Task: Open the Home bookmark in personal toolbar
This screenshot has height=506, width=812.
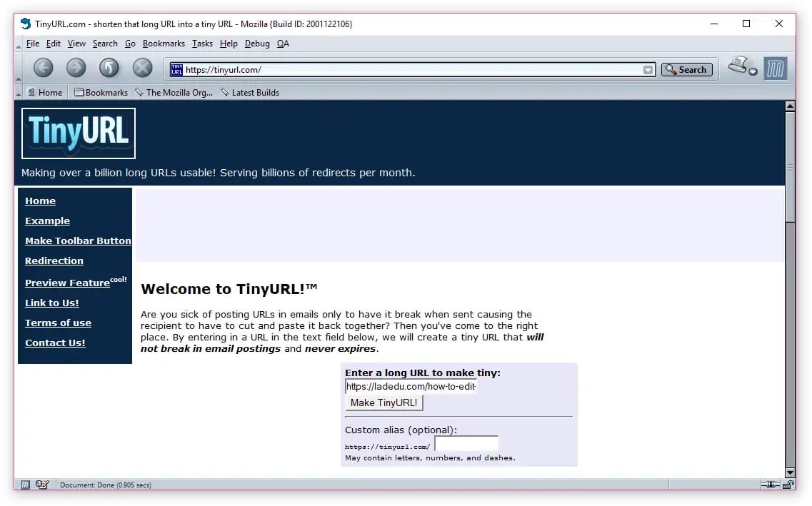Action: pyautogui.click(x=45, y=93)
